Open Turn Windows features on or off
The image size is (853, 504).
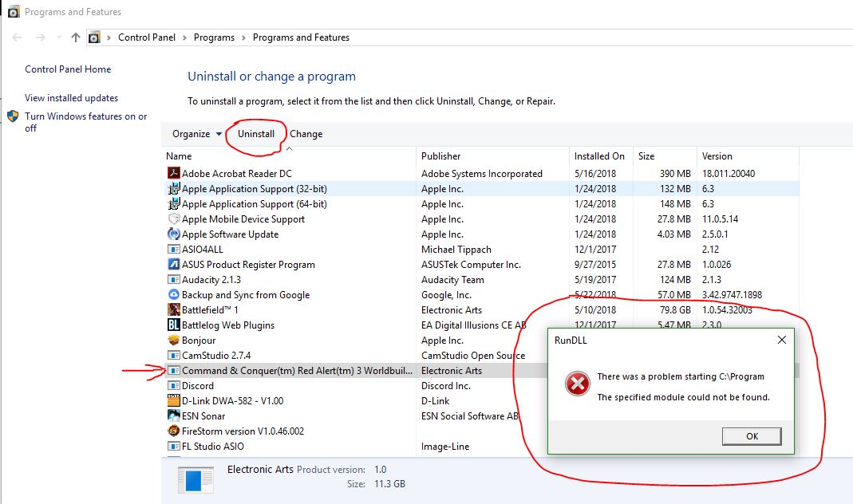(86, 122)
